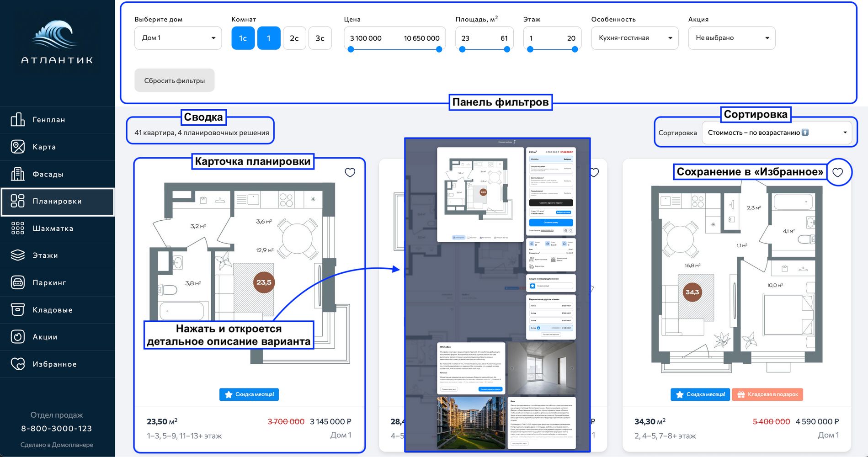Click the crossed-out price '5 400 000'

(x=772, y=421)
